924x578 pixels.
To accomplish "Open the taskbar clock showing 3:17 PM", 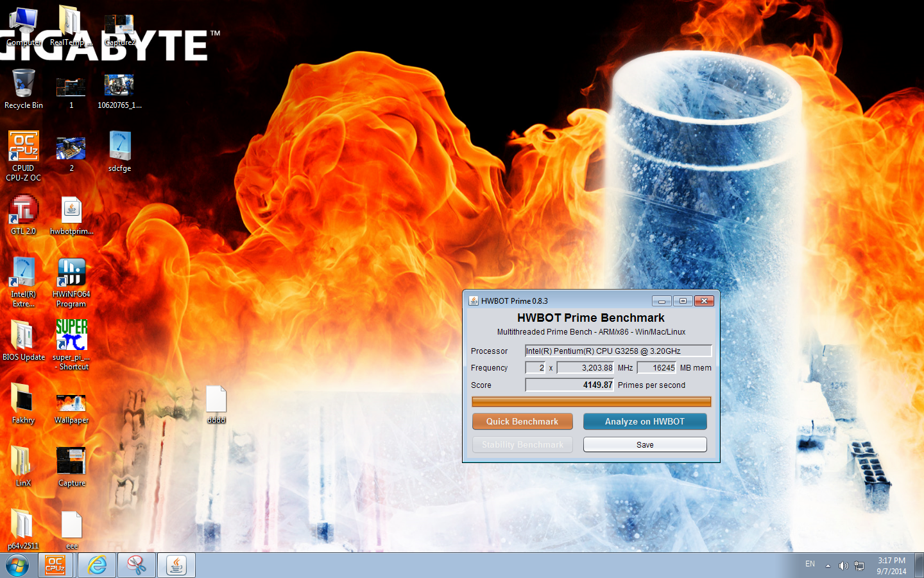I will (892, 566).
